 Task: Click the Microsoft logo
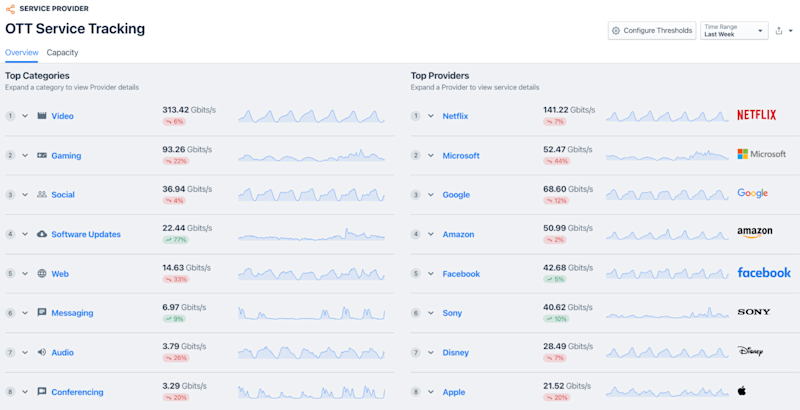762,154
